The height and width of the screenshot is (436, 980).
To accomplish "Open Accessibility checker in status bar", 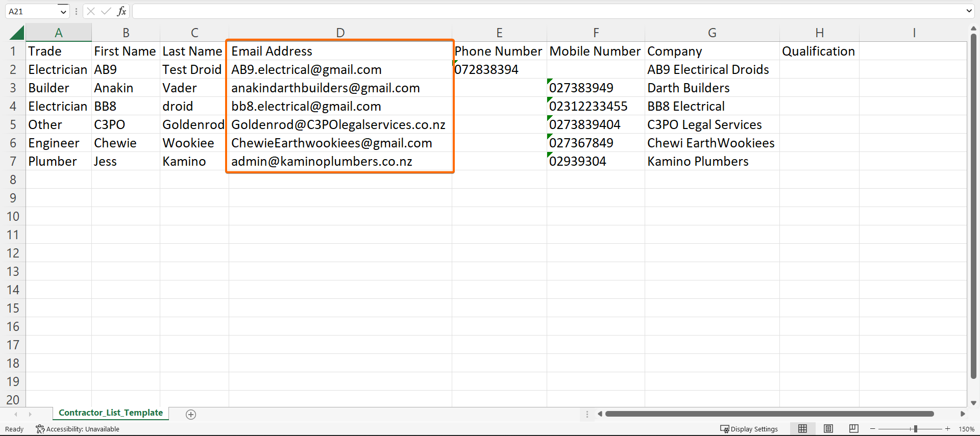I will coord(78,429).
